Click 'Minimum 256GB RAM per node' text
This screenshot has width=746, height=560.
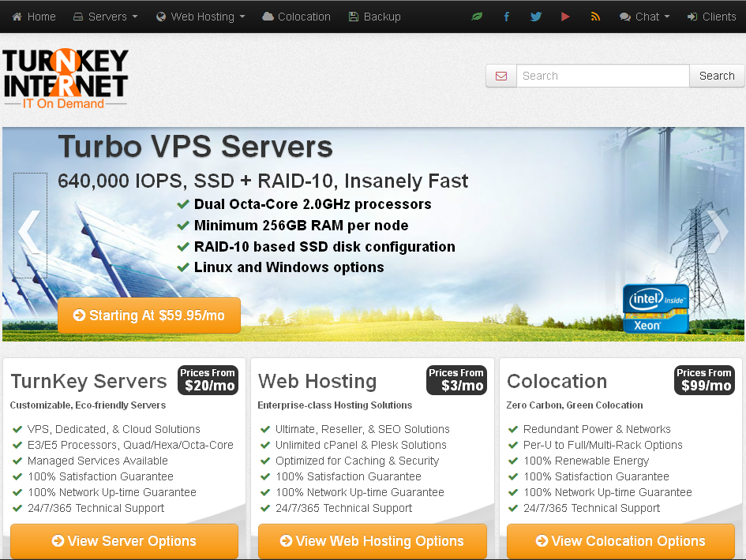coord(301,226)
